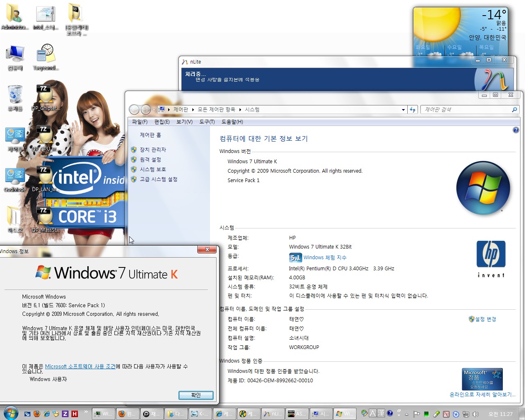This screenshot has width=525, height=420.
Task: Open 파일(F) menu in System window
Action: pyautogui.click(x=139, y=122)
